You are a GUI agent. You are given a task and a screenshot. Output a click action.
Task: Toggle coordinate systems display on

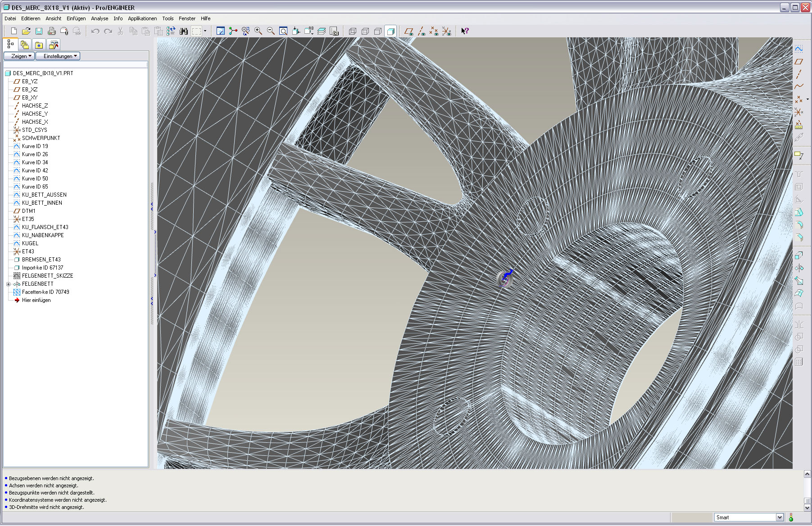point(446,31)
